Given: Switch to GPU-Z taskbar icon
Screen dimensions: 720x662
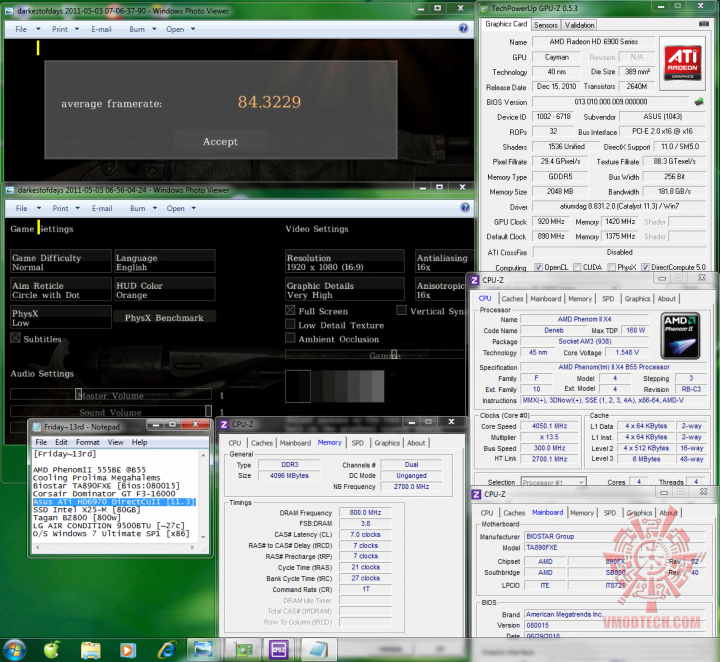Looking at the screenshot, I should (x=244, y=650).
